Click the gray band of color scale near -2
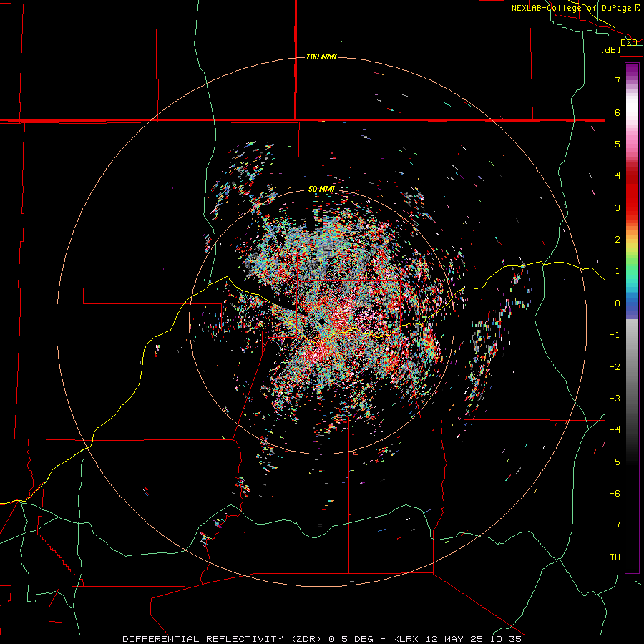The height and width of the screenshot is (644, 644). (x=632, y=367)
